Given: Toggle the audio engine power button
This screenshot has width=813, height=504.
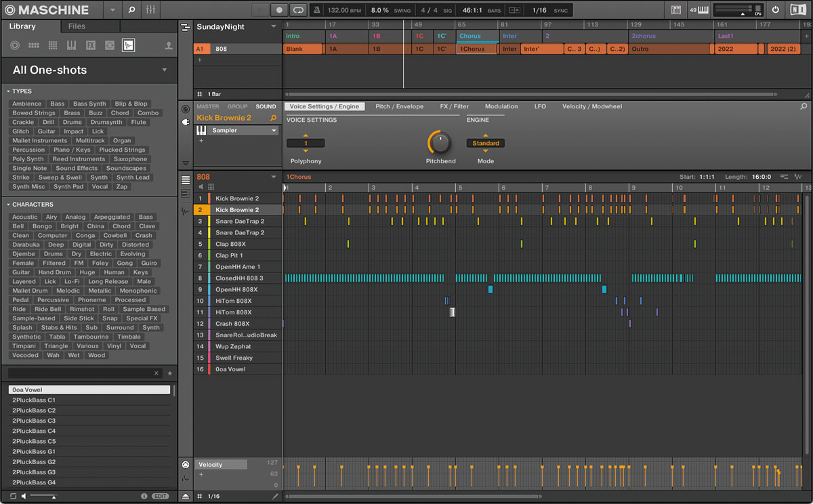Looking at the screenshot, I should click(776, 9).
